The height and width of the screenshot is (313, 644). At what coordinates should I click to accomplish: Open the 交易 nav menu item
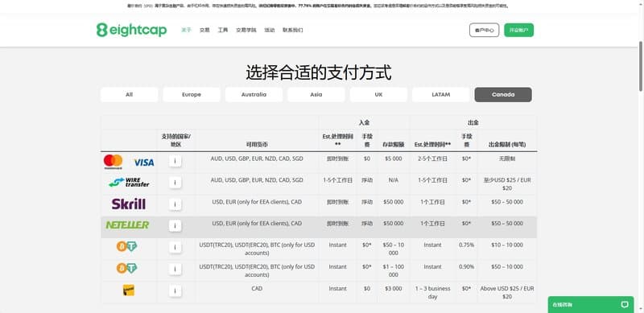(x=204, y=30)
